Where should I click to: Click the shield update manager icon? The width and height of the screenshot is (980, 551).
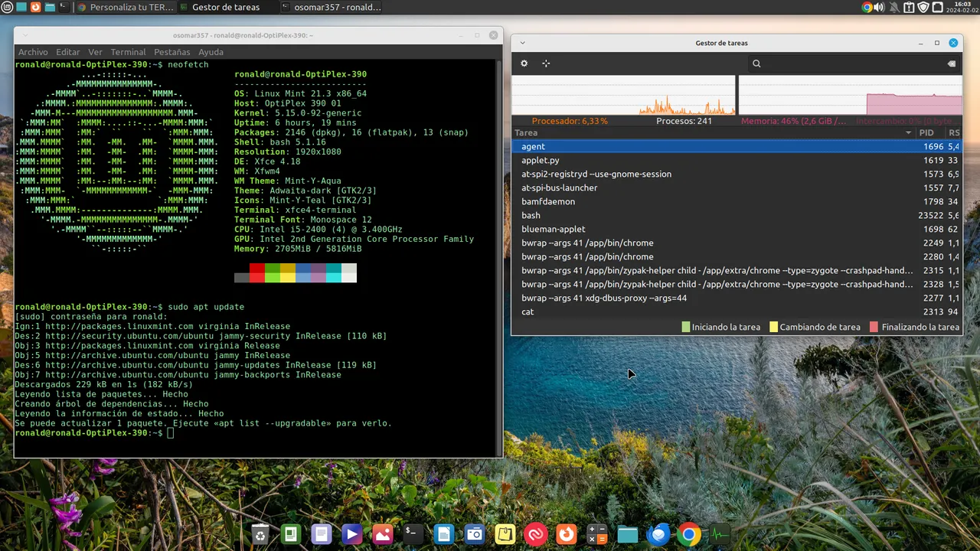pos(923,7)
